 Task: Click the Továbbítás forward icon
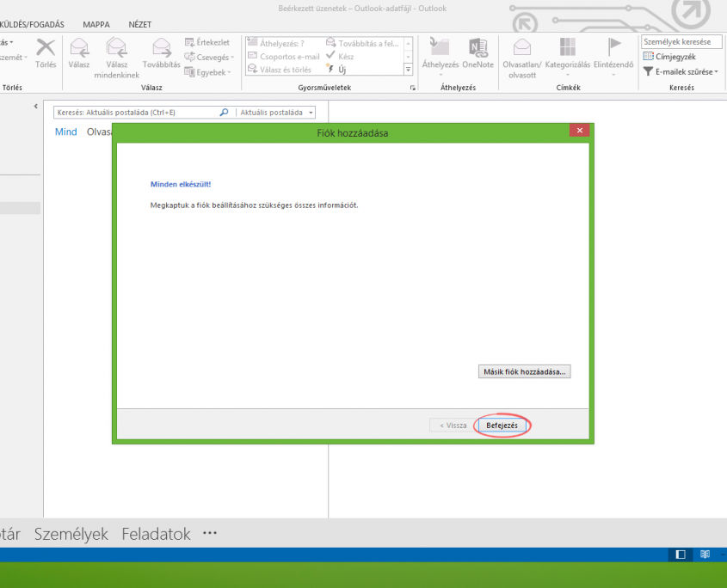162,48
